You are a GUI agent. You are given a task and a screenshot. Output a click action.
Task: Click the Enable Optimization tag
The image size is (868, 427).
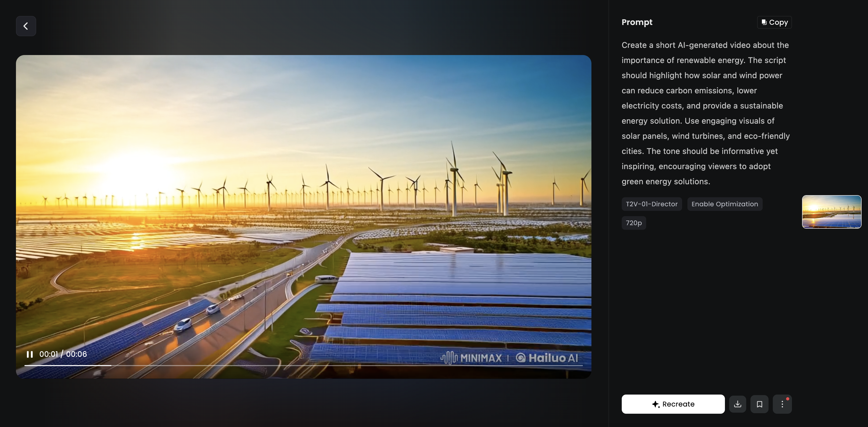(724, 204)
